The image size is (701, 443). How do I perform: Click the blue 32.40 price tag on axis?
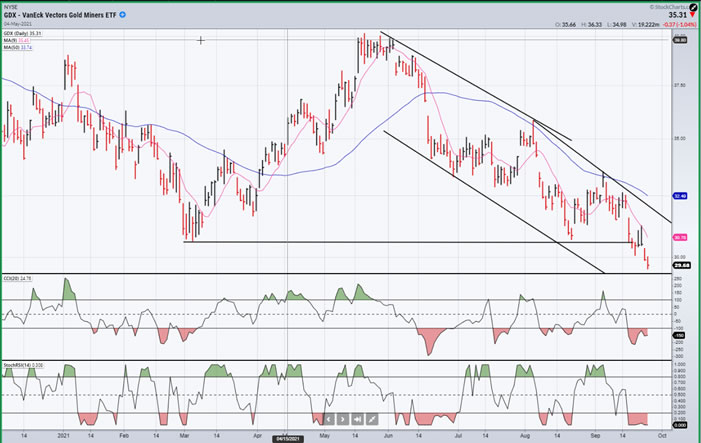[x=680, y=196]
